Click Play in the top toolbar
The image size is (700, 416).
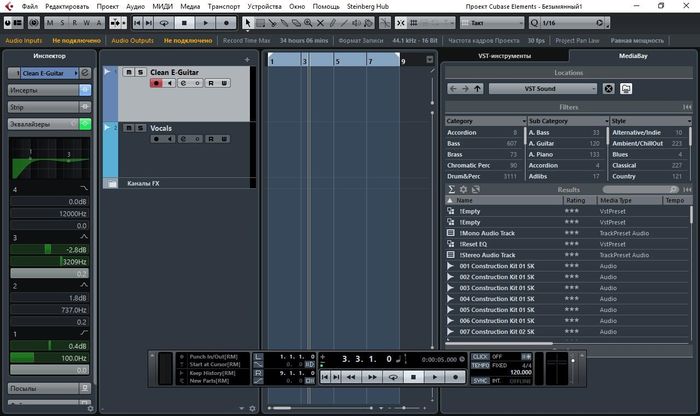pos(205,23)
